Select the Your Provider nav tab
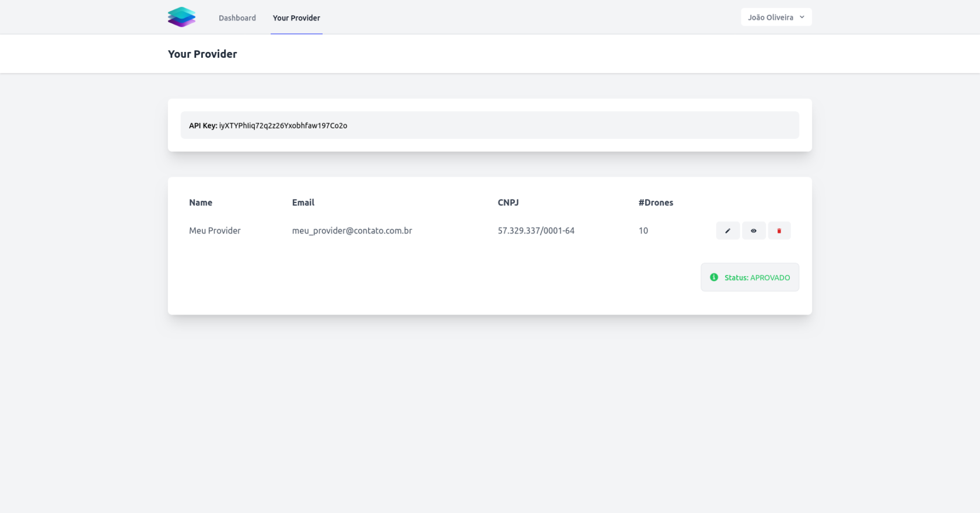The width and height of the screenshot is (980, 513). pyautogui.click(x=296, y=18)
